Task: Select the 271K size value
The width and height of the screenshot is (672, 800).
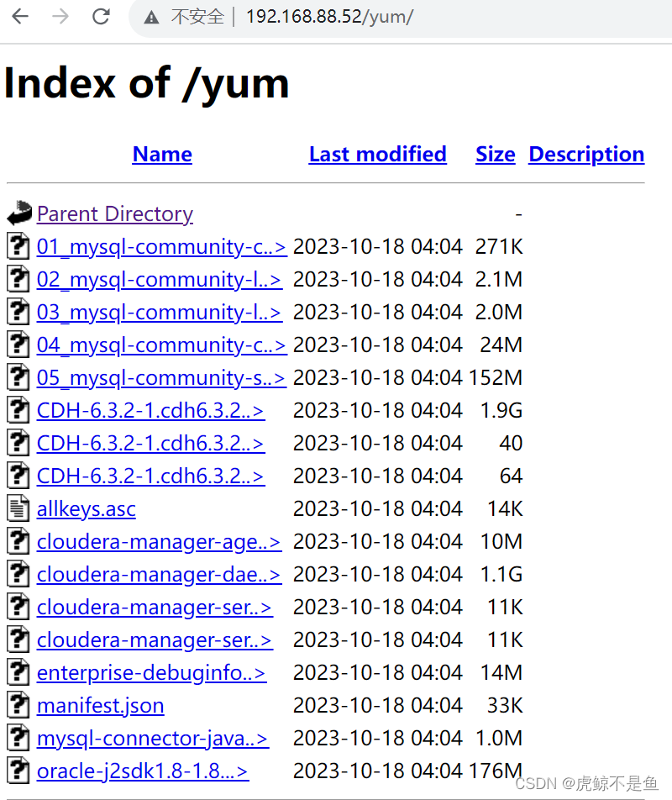Action: [499, 246]
